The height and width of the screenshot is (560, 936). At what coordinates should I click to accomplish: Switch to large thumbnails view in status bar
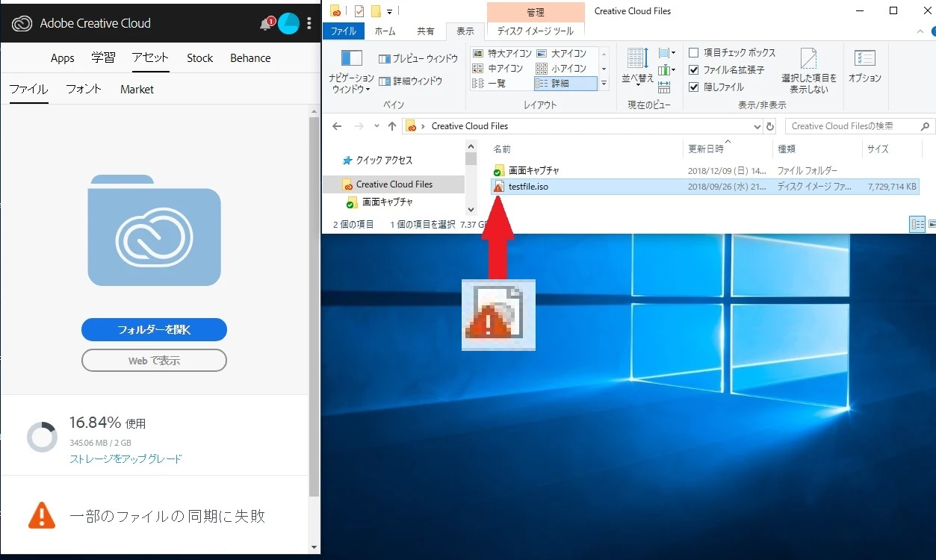[932, 224]
